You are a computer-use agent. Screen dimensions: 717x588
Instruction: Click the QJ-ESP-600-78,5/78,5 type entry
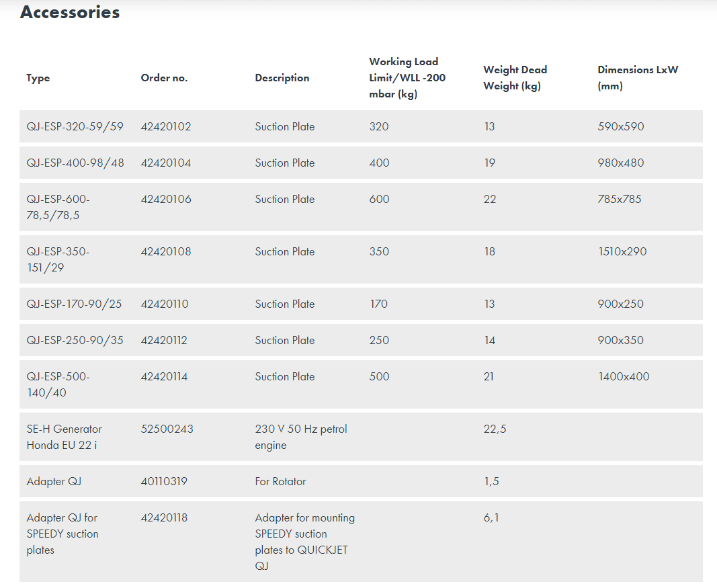[58, 207]
